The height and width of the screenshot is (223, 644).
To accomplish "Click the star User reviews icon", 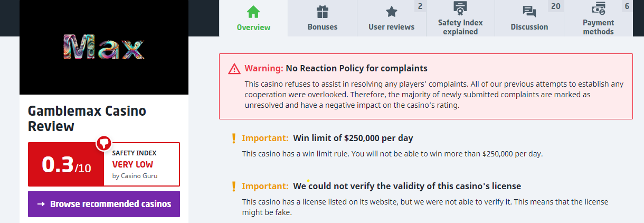I will [x=391, y=12].
